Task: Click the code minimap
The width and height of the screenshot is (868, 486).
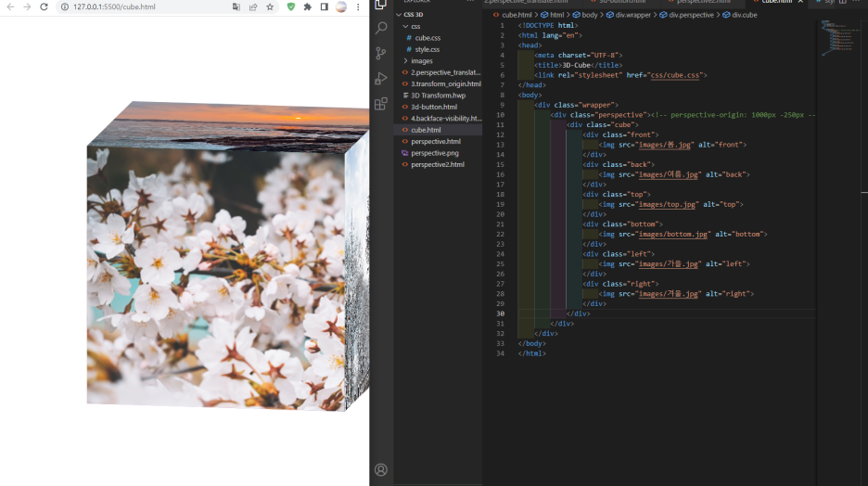Action: (x=840, y=38)
